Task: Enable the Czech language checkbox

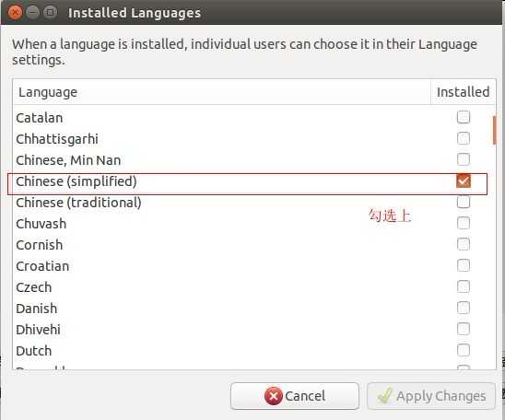Action: (x=464, y=286)
